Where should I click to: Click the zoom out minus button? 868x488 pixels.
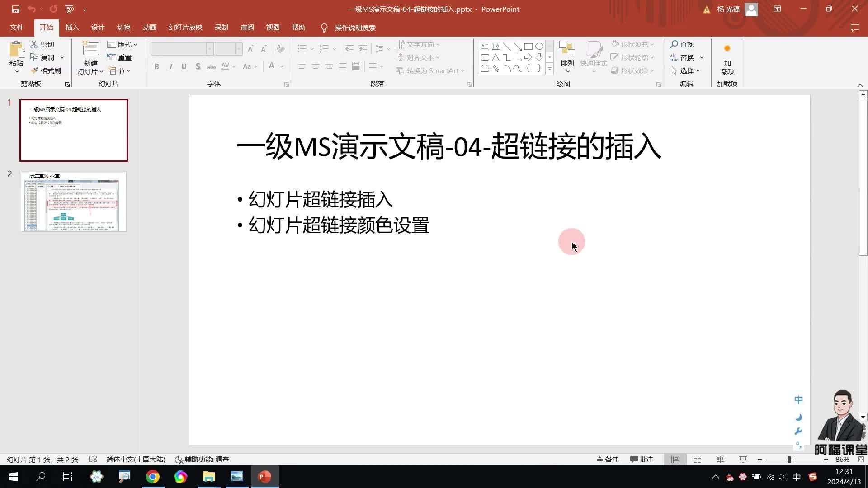pos(759,459)
